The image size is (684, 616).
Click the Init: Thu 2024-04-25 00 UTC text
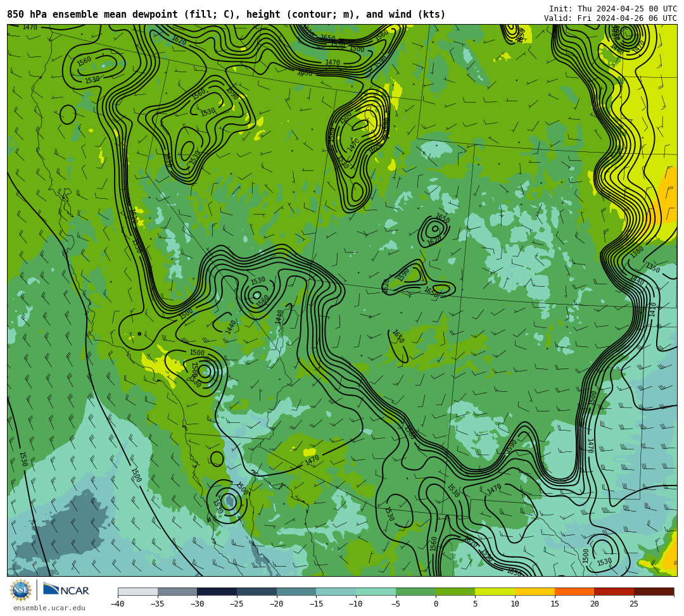[x=613, y=9]
